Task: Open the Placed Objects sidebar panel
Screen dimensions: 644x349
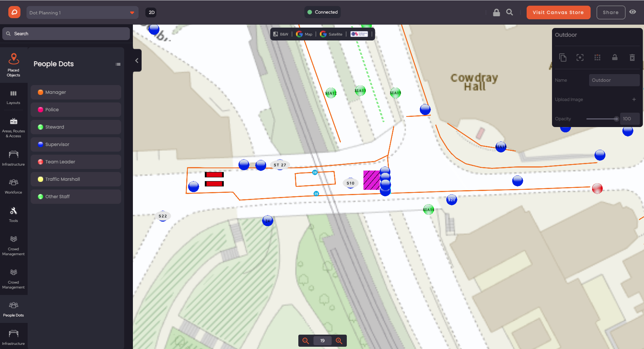Action: click(13, 65)
